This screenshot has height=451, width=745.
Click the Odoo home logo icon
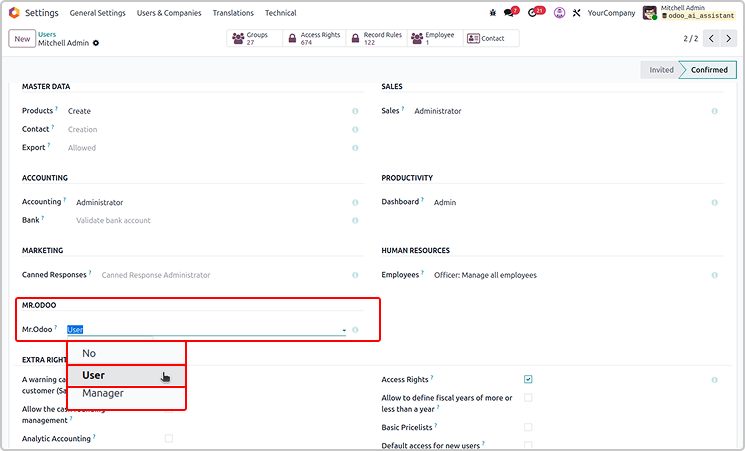[x=14, y=13]
